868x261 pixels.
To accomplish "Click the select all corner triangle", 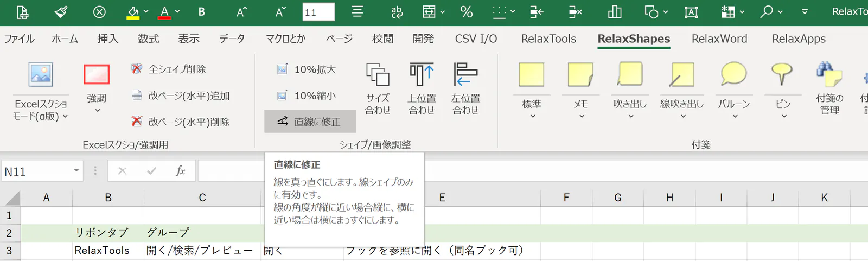I will pyautogui.click(x=12, y=198).
